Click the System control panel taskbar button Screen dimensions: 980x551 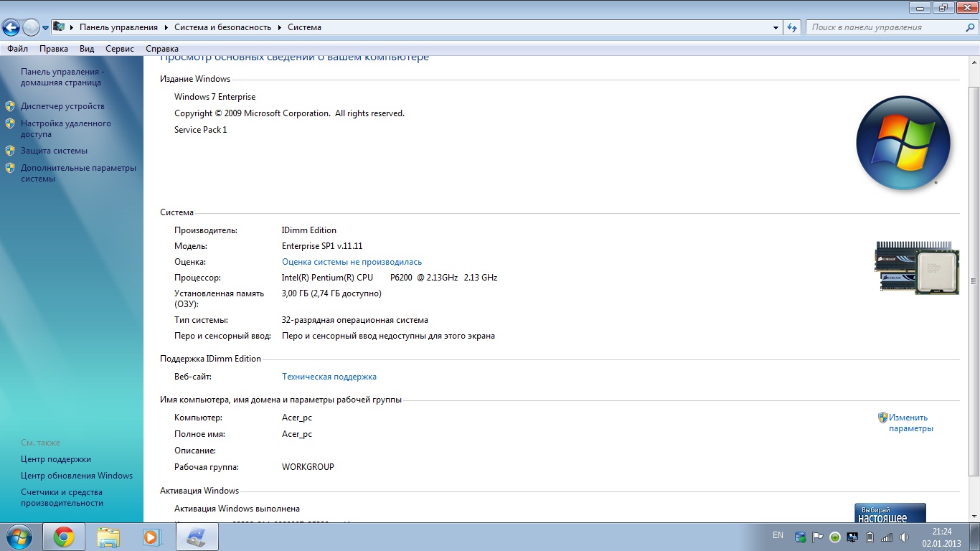point(197,537)
